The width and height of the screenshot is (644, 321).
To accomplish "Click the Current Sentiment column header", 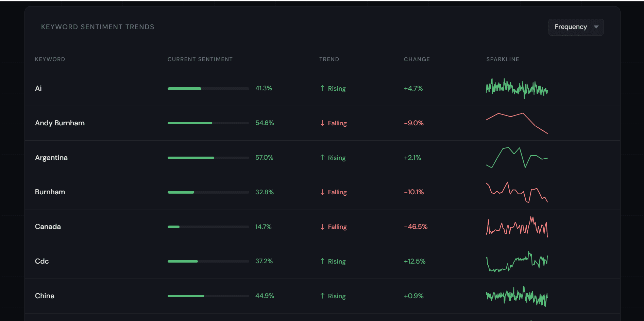I will pyautogui.click(x=200, y=59).
